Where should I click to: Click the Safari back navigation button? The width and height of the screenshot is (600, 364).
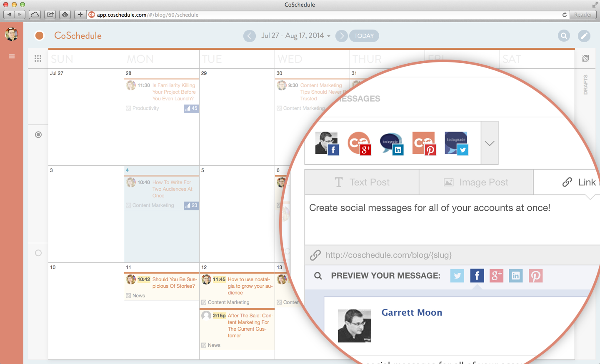[x=9, y=15]
